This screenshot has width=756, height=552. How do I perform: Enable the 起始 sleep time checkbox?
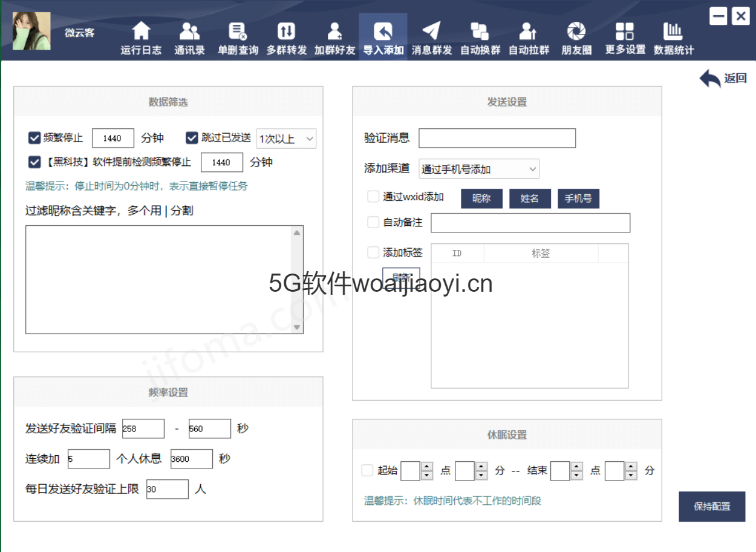pyautogui.click(x=367, y=470)
